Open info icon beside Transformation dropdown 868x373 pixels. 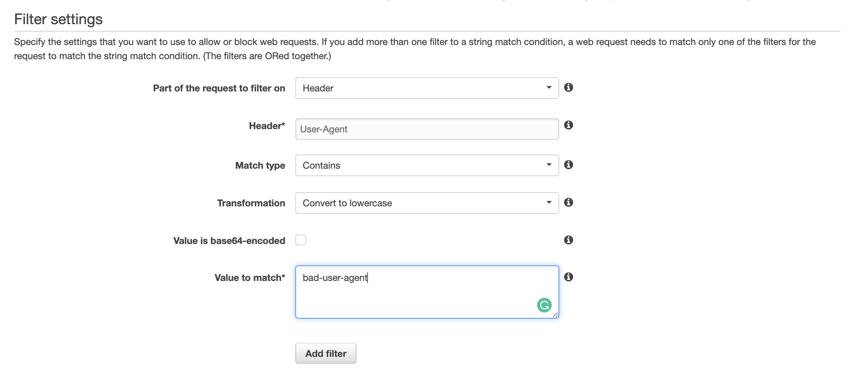(568, 202)
